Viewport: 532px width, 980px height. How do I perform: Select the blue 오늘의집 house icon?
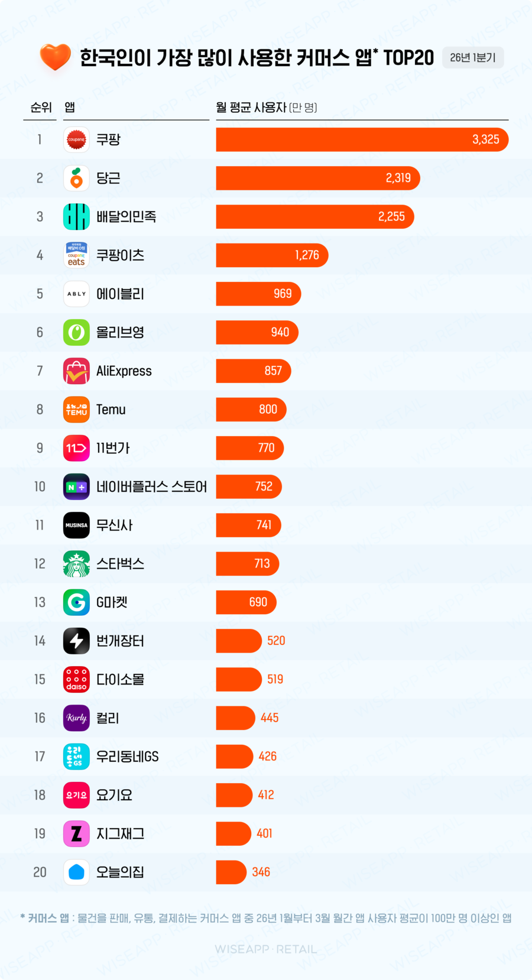point(76,872)
